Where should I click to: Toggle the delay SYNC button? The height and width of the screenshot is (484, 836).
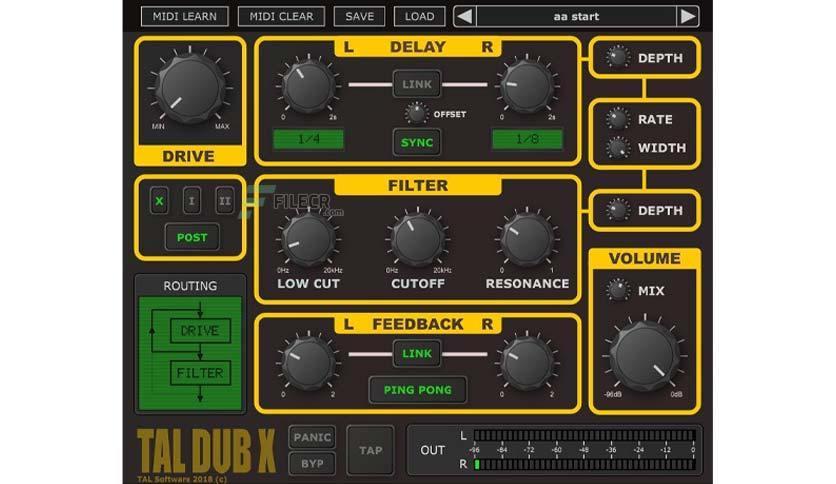(x=417, y=142)
